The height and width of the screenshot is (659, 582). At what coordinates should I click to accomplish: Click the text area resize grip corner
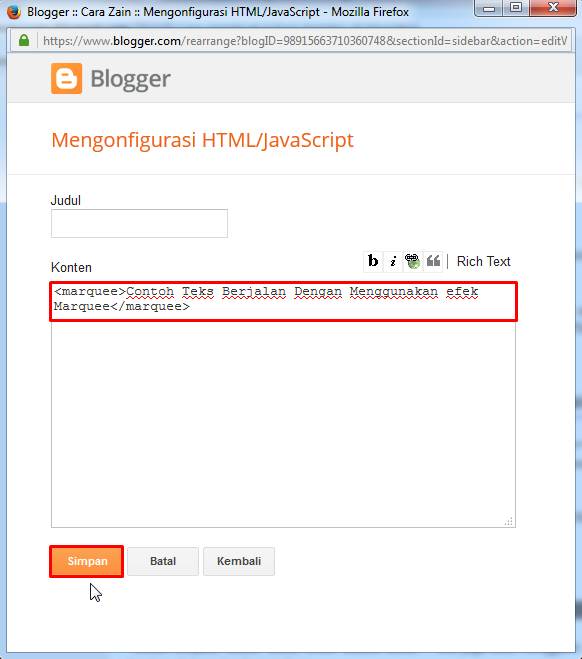point(509,521)
